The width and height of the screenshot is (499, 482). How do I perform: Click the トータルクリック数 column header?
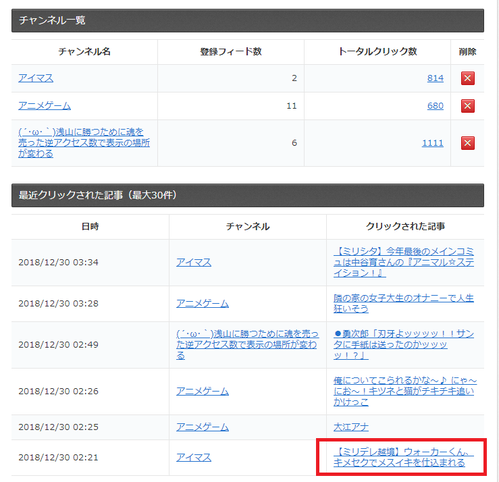pos(377,52)
